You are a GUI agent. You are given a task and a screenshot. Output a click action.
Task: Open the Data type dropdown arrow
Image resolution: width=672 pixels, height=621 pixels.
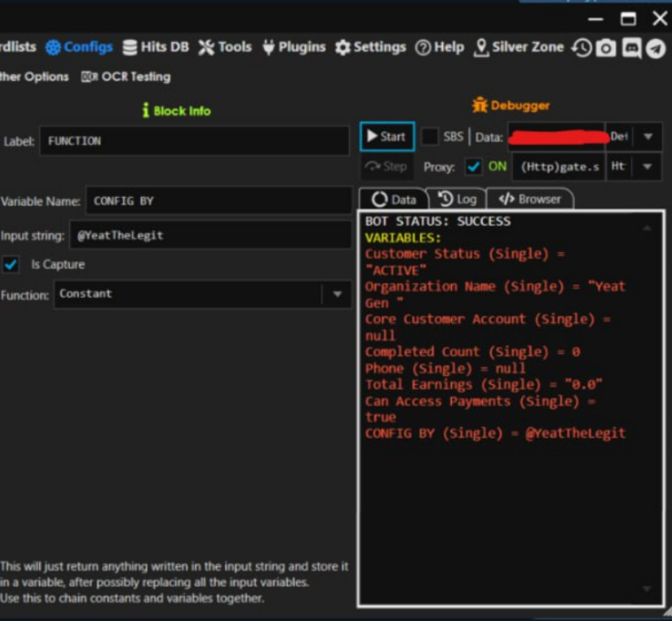(648, 137)
